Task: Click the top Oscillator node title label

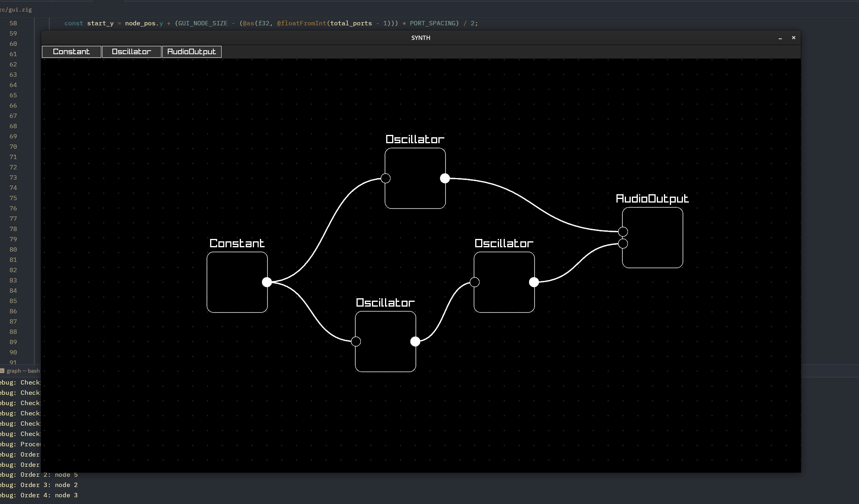Action: coord(415,139)
